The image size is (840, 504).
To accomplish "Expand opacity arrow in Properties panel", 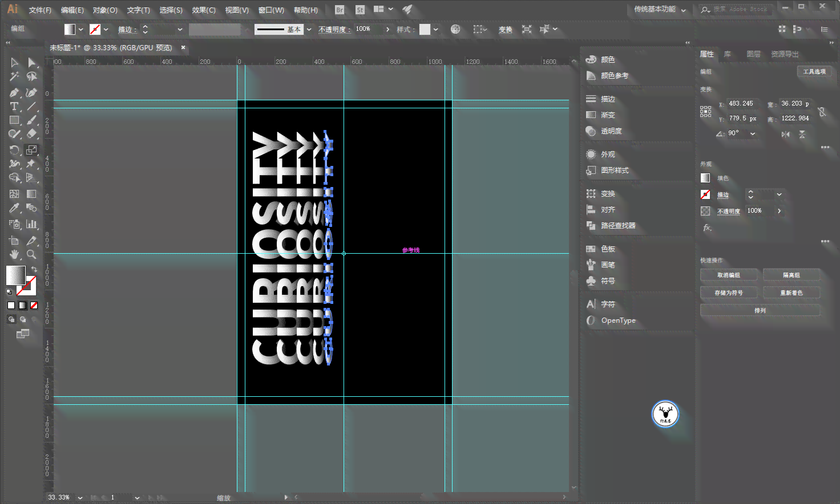I will pos(779,211).
